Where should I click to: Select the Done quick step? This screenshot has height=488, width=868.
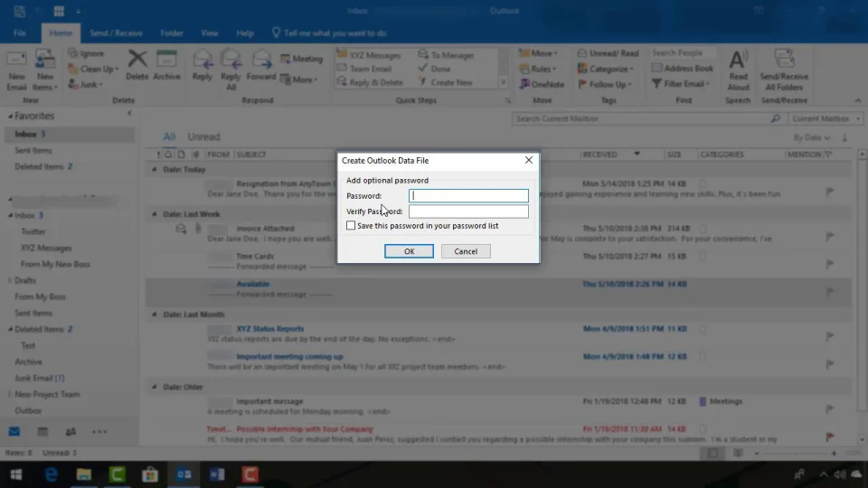point(435,69)
